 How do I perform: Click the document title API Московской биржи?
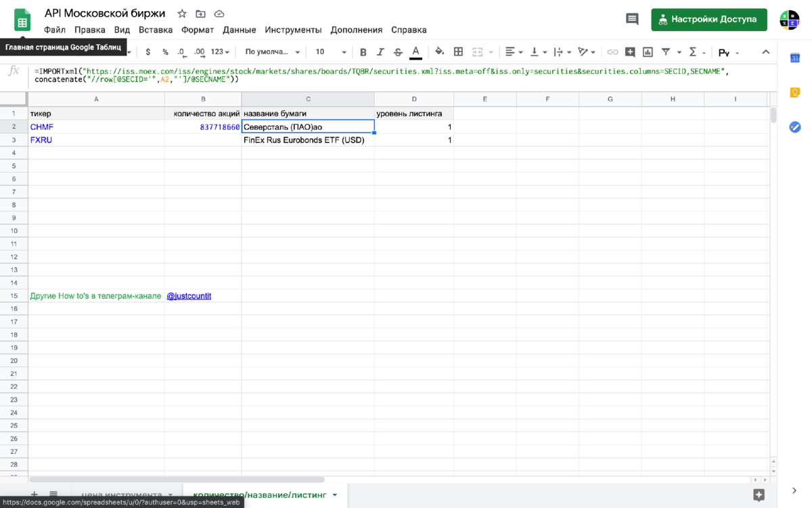(x=105, y=14)
